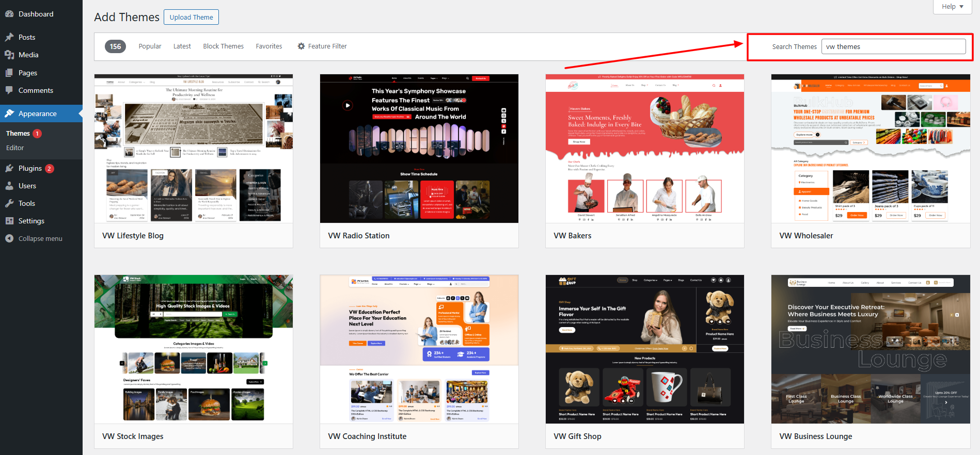Click the VW Lifestyle Blog title
This screenshot has width=980, height=455.
pos(133,236)
